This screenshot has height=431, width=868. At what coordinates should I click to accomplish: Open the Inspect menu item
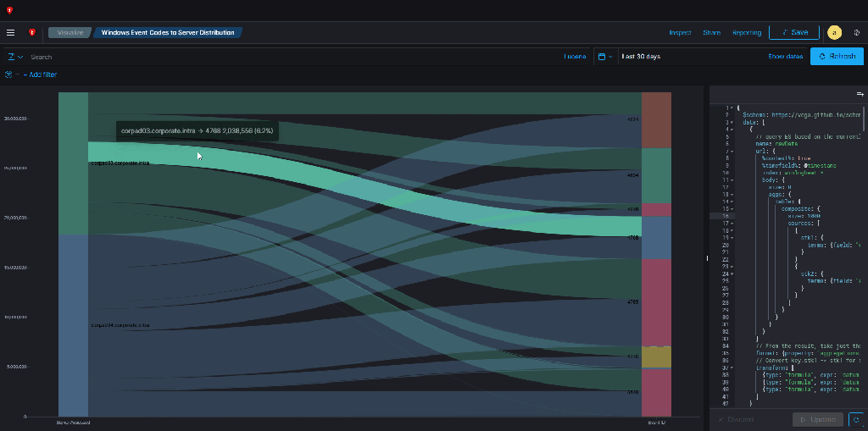pos(680,33)
